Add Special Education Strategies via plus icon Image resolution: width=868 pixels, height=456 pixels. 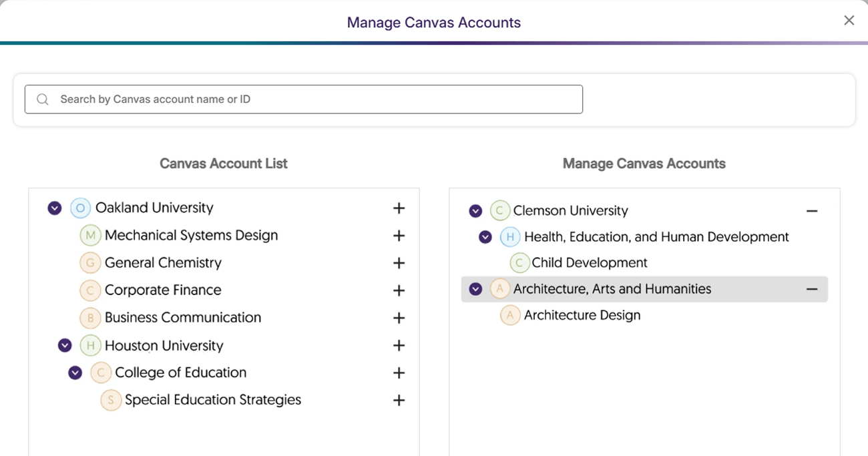click(399, 400)
